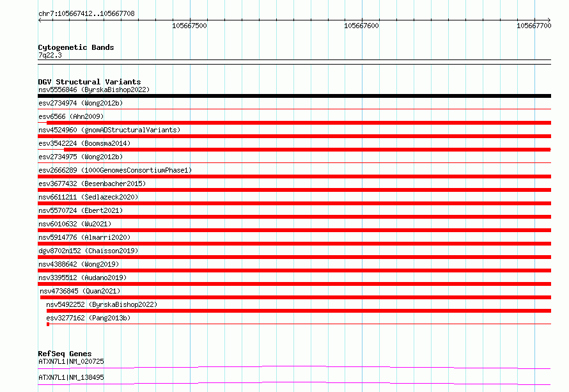Click the ATXN7L1|NM_020725 gene label

pos(71,361)
